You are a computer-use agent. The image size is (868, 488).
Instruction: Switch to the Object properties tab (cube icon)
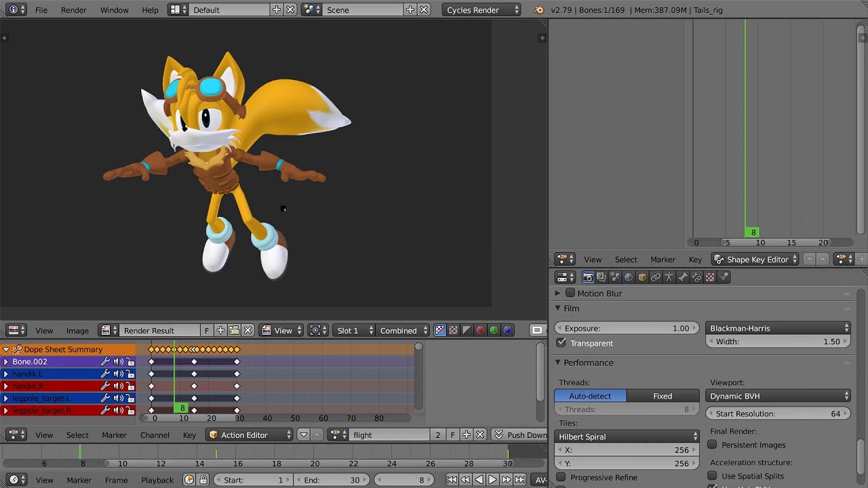click(x=642, y=277)
